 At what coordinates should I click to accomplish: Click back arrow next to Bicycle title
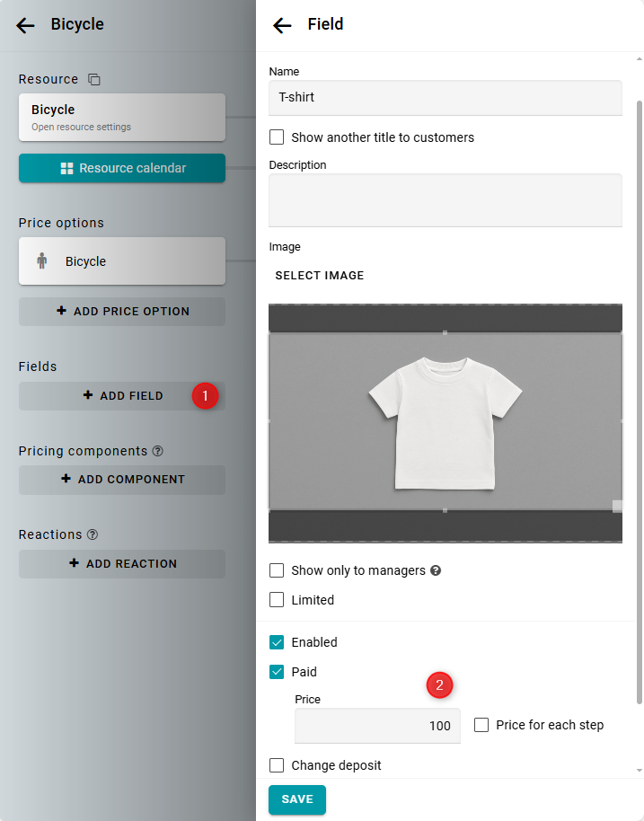point(25,25)
